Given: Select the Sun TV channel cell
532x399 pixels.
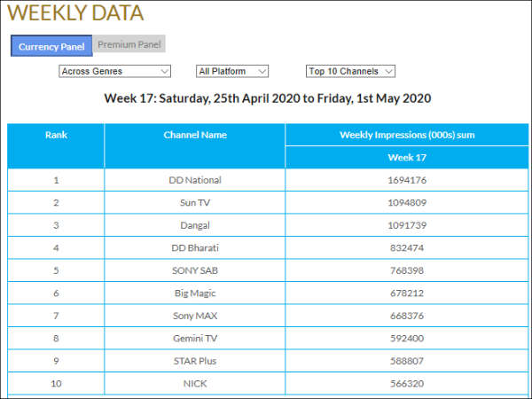Looking at the screenshot, I should click(x=195, y=202).
